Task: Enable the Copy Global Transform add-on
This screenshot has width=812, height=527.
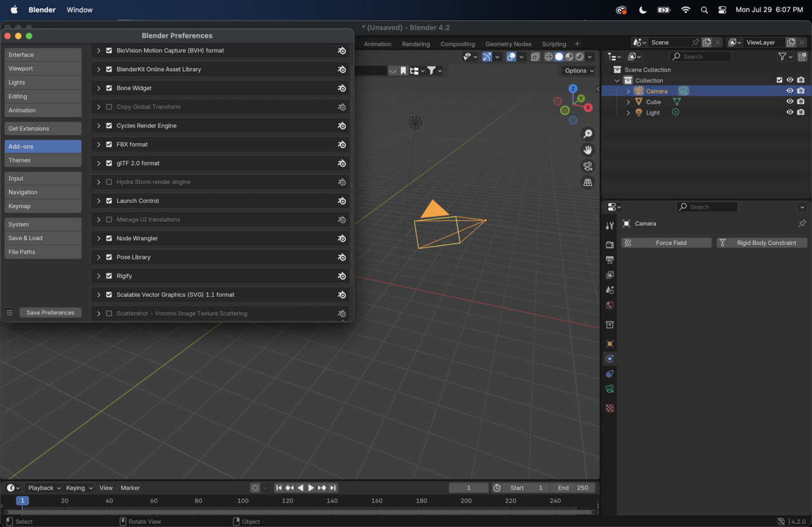Action: 109,107
